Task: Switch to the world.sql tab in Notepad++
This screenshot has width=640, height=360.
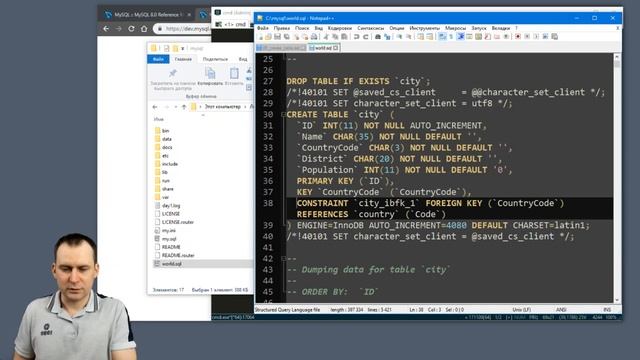Action: pos(323,48)
